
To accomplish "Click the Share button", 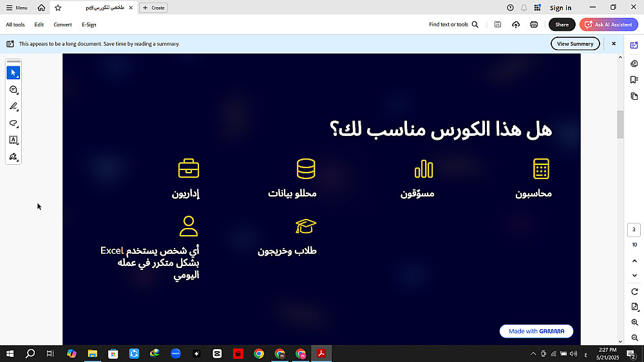I will coord(562,24).
